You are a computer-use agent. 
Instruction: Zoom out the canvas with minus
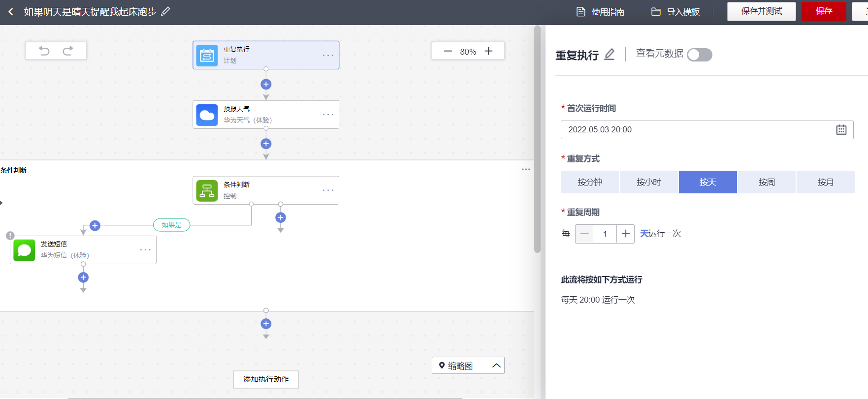[448, 51]
